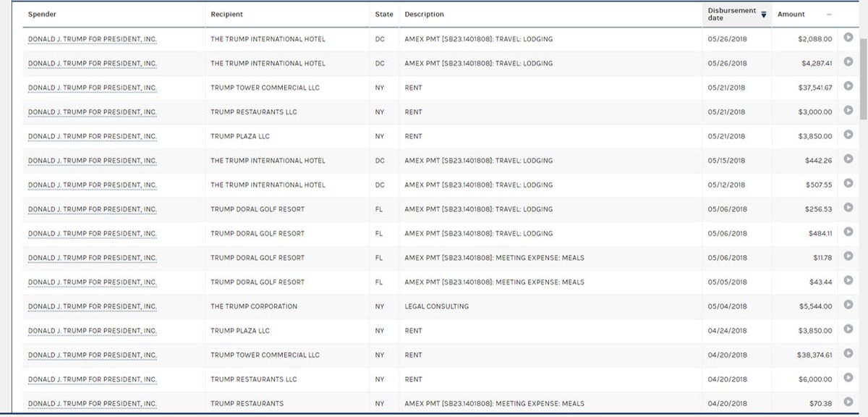
Task: Click the Spender column header
Action: [x=41, y=14]
